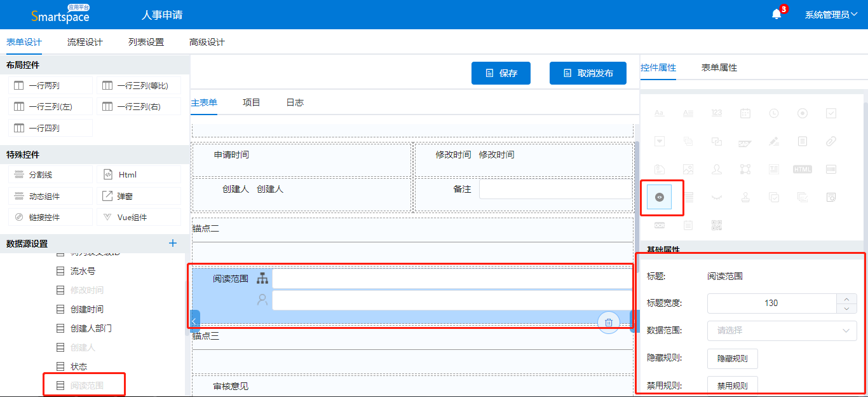Select the image picture control icon
The width and height of the screenshot is (868, 397).
click(688, 169)
